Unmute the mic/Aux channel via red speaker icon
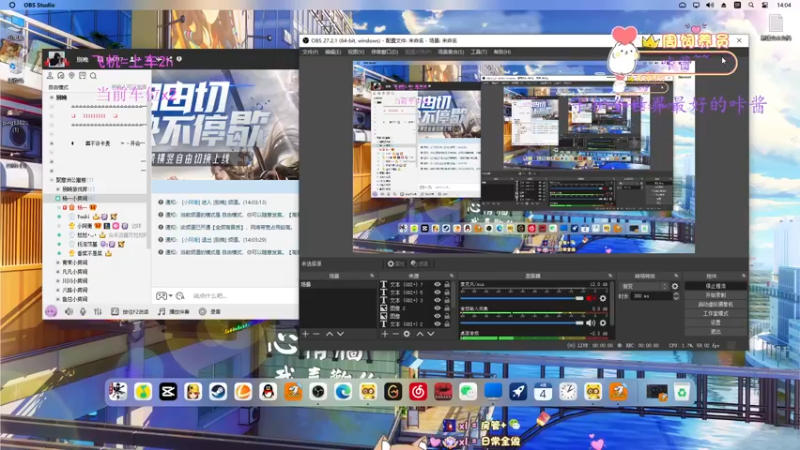 591,298
